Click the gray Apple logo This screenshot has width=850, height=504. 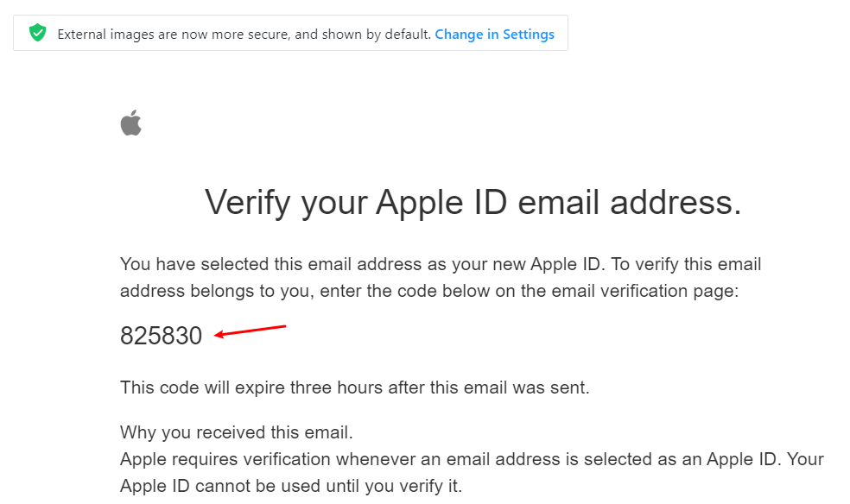point(130,123)
